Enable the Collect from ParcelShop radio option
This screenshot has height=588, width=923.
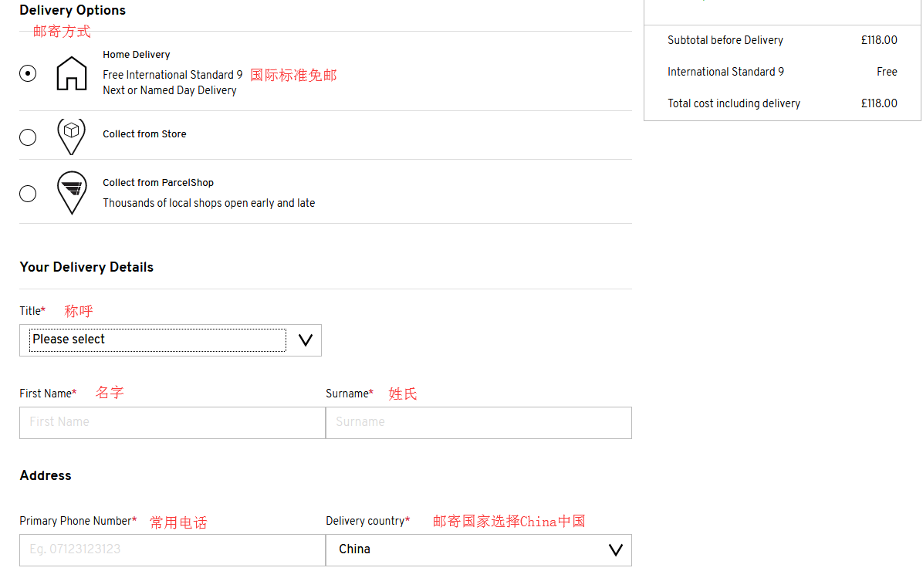(x=28, y=193)
